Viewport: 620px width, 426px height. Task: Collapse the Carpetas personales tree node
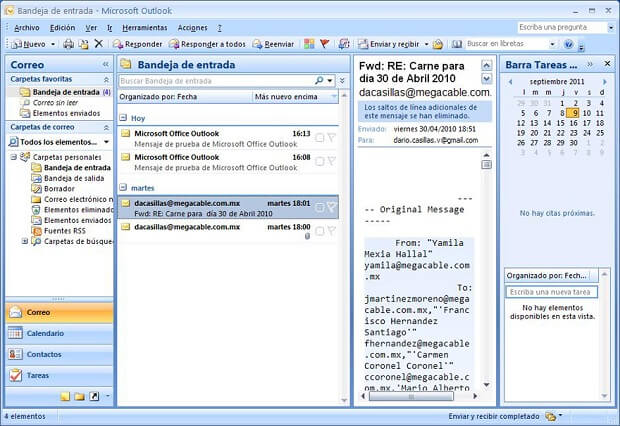pyautogui.click(x=14, y=157)
